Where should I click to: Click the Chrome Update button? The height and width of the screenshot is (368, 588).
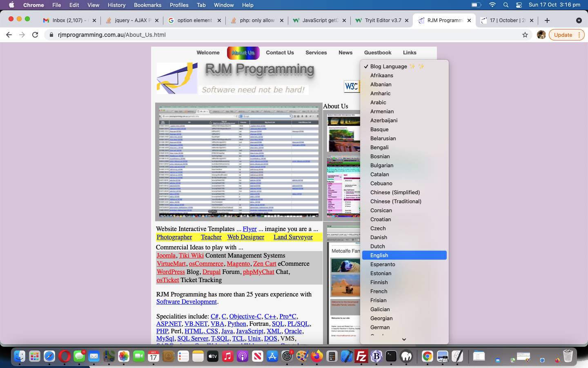(566, 35)
